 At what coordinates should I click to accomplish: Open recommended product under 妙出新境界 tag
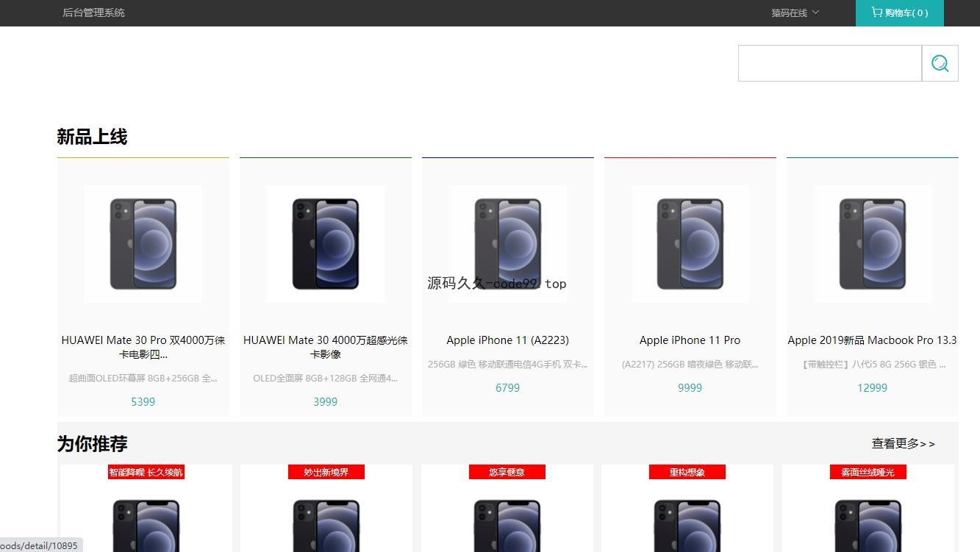coord(326,525)
